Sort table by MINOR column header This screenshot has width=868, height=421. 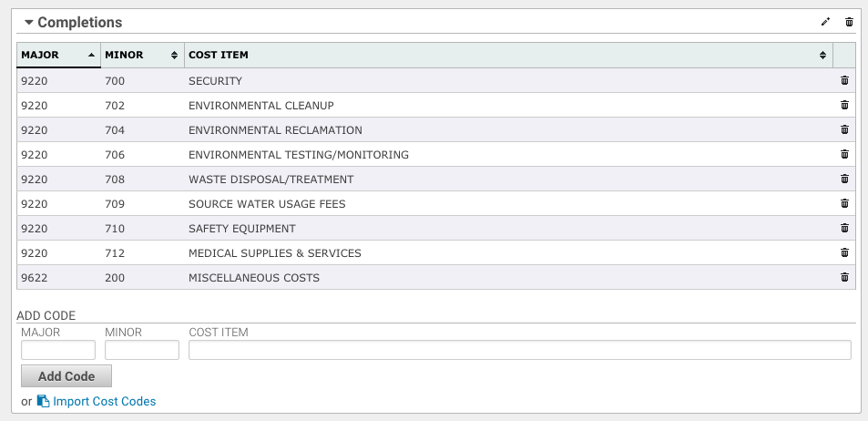142,55
